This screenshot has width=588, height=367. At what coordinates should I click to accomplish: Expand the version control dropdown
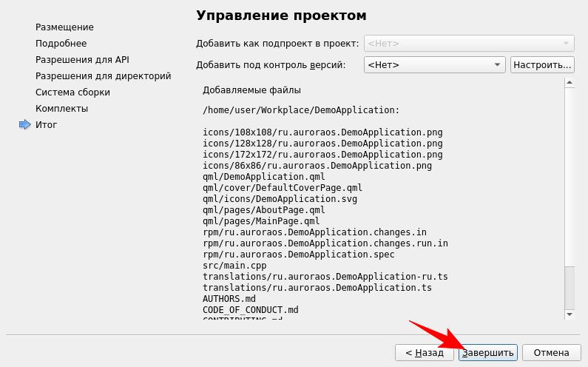434,65
